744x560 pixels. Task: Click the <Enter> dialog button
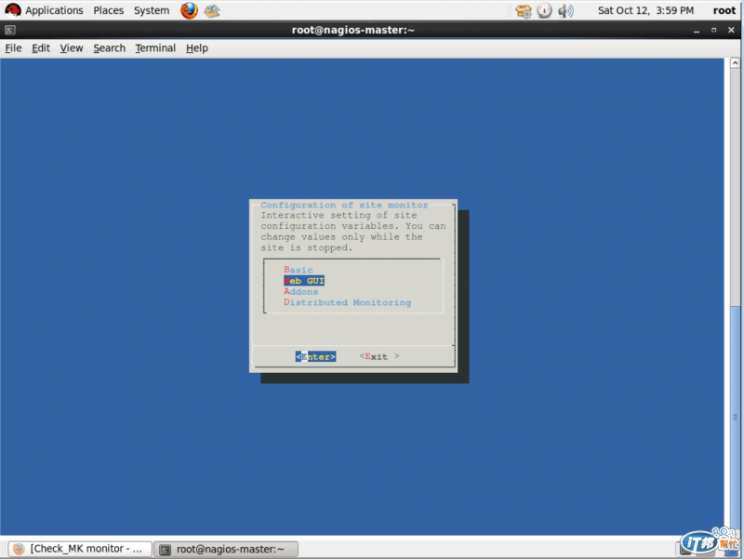pyautogui.click(x=315, y=356)
